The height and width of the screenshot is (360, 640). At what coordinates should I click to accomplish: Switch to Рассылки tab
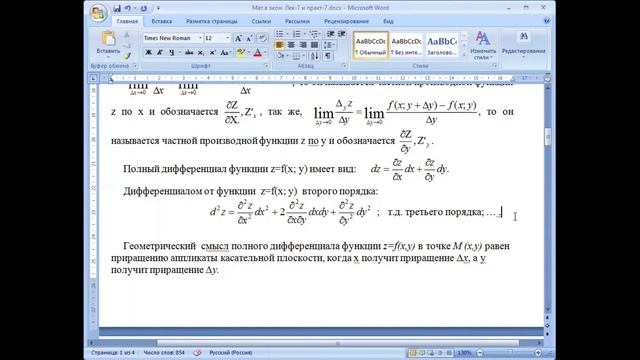297,21
